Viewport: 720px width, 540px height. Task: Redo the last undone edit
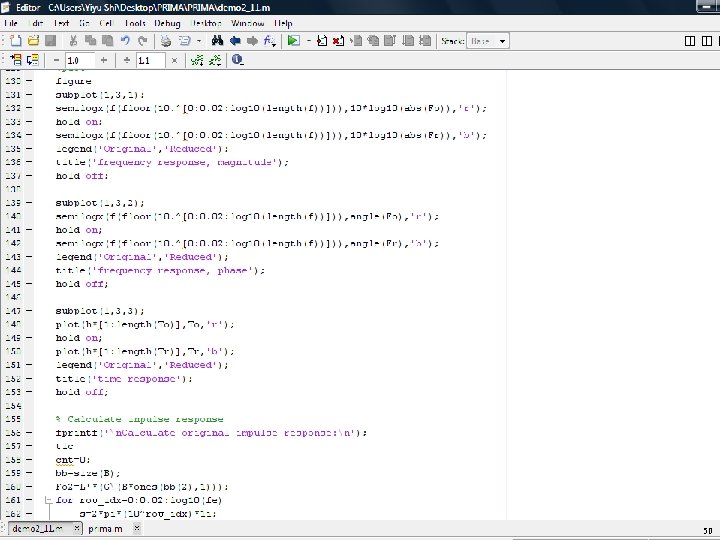pyautogui.click(x=143, y=41)
